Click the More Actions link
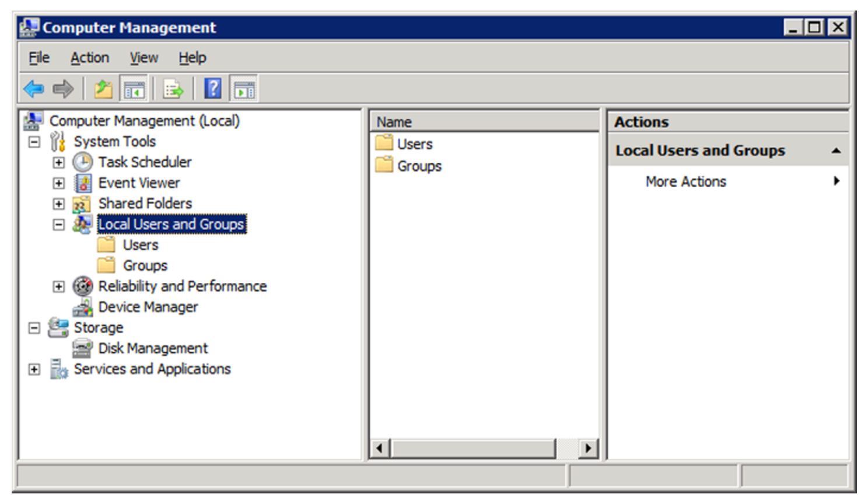868x501 pixels. click(x=685, y=181)
